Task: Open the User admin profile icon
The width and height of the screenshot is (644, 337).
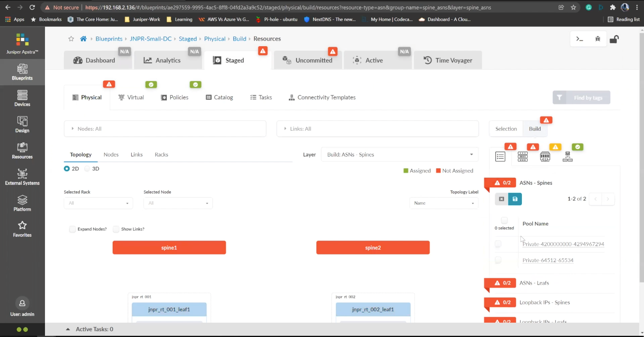Action: pos(22,303)
